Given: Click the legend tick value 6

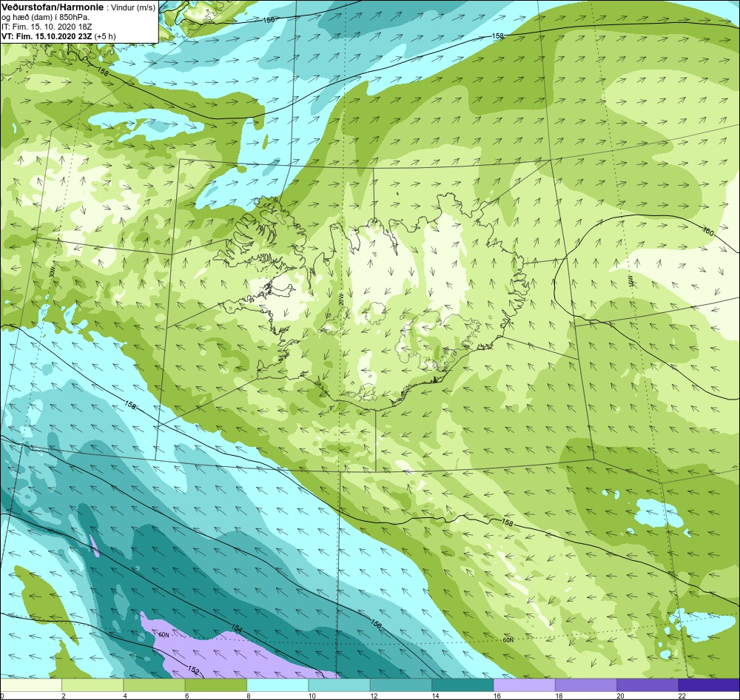Looking at the screenshot, I should click(x=186, y=696).
